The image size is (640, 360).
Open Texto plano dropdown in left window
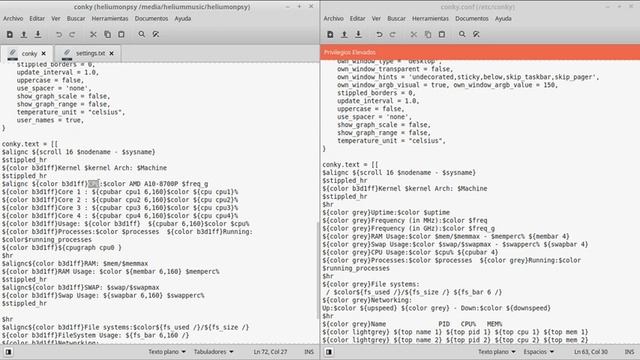[x=167, y=352]
